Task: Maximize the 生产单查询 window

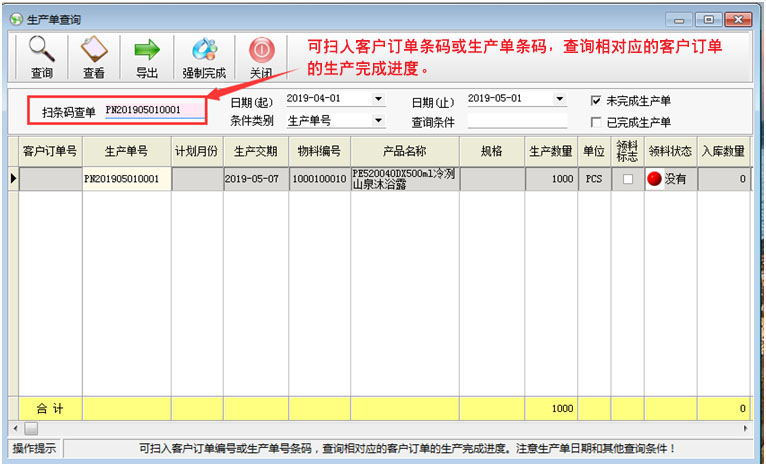Action: [x=708, y=20]
